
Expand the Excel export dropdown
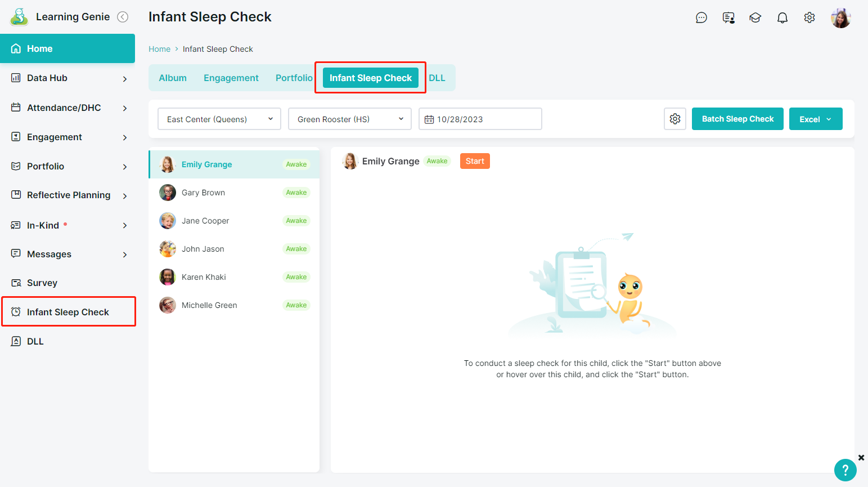815,119
